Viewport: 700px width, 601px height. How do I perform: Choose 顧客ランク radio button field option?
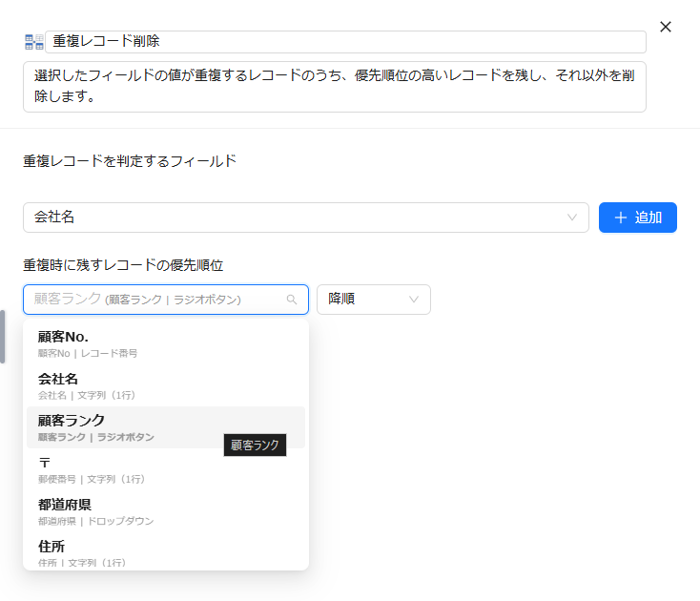pyautogui.click(x=166, y=427)
